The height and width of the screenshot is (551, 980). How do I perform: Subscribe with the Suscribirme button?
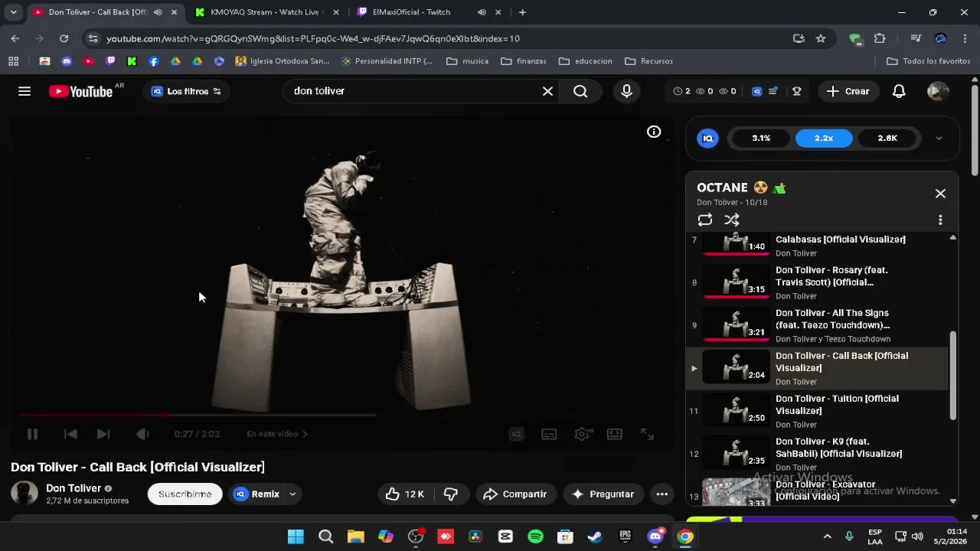185,494
